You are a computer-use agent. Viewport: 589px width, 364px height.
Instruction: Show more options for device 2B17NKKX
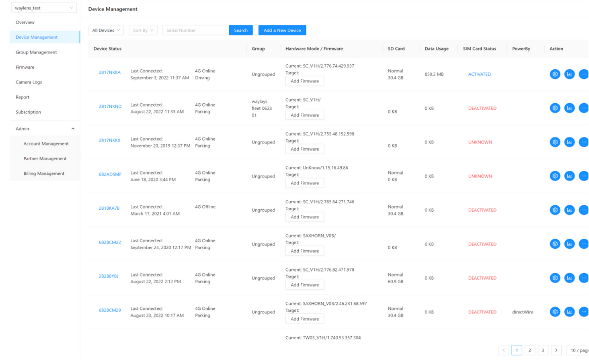click(x=584, y=142)
